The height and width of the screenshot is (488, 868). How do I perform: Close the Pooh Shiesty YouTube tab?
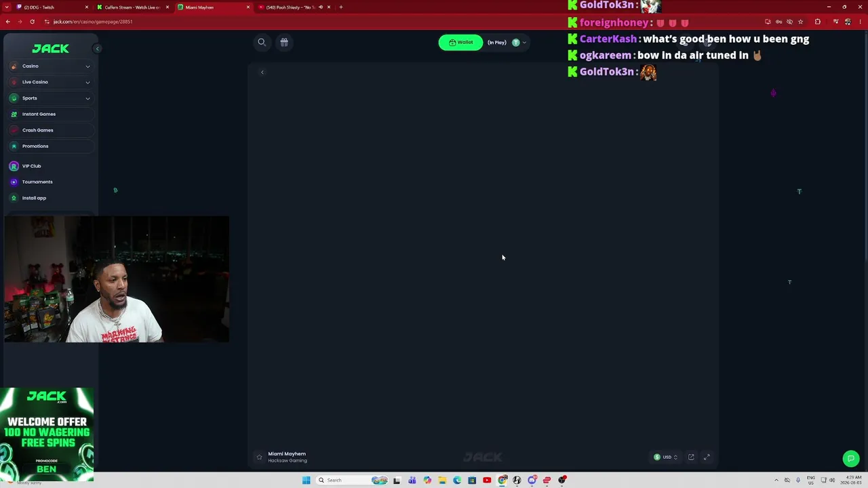(x=329, y=7)
